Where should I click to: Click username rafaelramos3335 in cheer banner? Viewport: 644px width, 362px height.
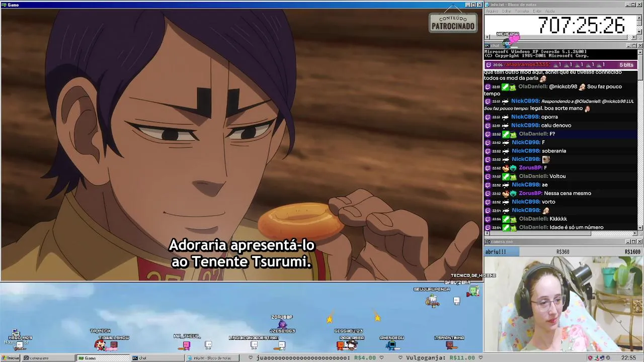527,65
